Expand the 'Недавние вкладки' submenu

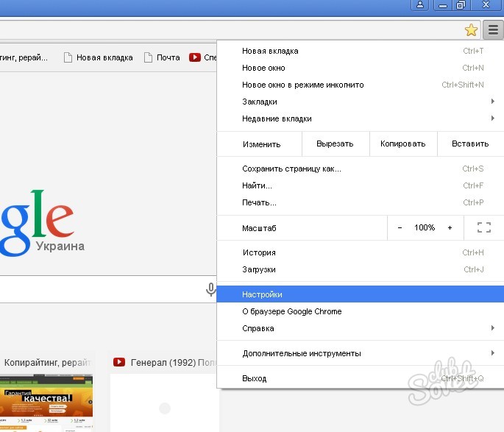click(x=361, y=118)
